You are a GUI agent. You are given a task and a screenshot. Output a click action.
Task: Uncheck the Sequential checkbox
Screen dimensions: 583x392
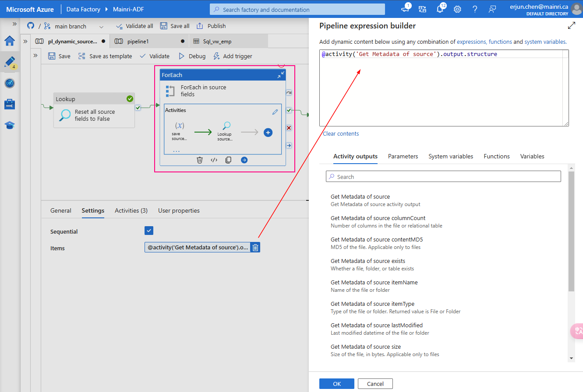pyautogui.click(x=148, y=230)
